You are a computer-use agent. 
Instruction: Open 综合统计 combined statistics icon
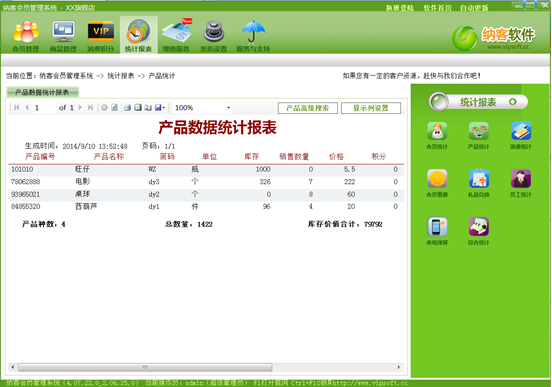point(478,231)
